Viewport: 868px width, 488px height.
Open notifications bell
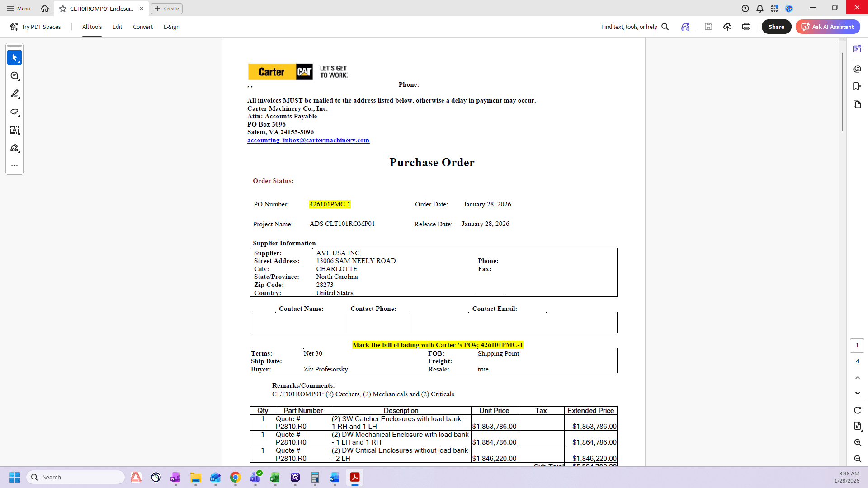760,8
